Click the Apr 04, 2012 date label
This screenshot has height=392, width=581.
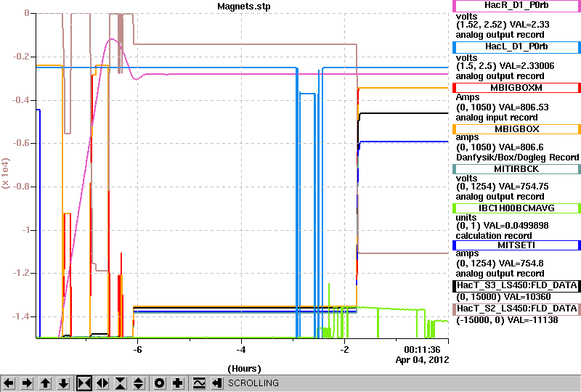point(422,360)
